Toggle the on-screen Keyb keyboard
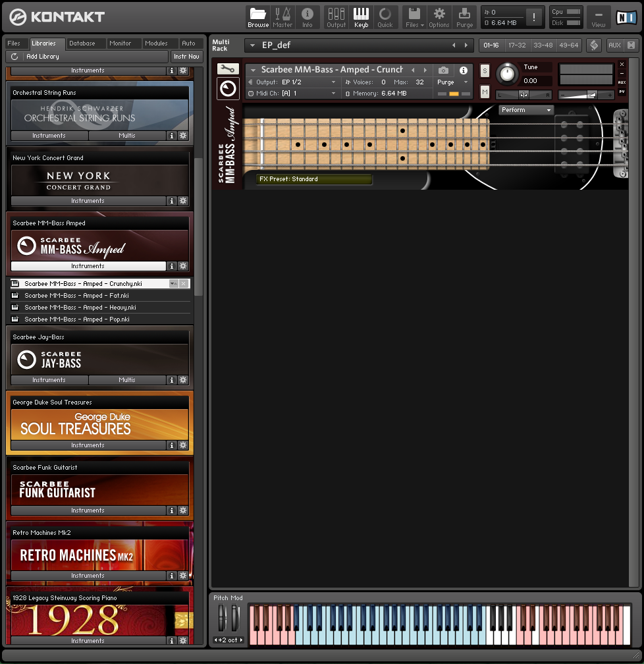 (x=361, y=17)
